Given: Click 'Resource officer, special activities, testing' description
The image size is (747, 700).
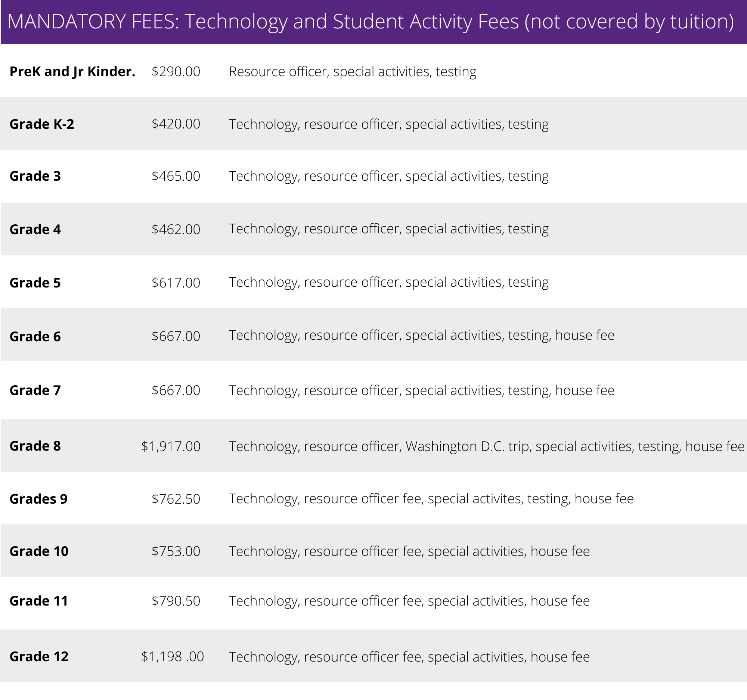Looking at the screenshot, I should (353, 72).
